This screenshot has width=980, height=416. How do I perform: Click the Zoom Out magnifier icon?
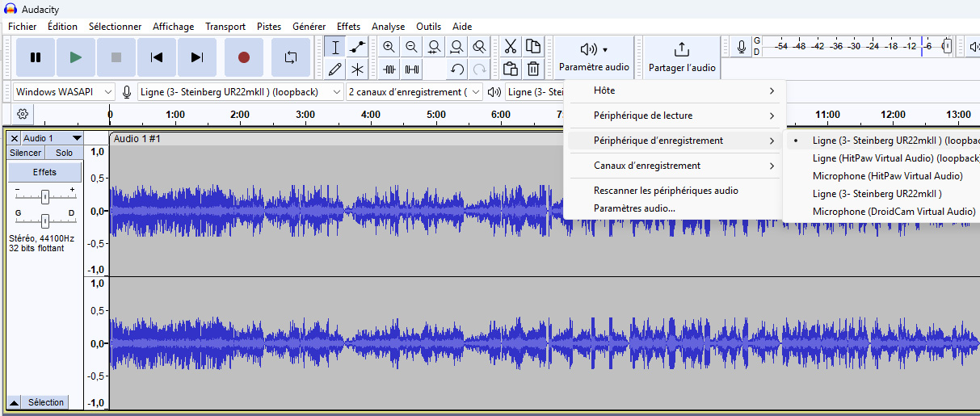[x=412, y=47]
